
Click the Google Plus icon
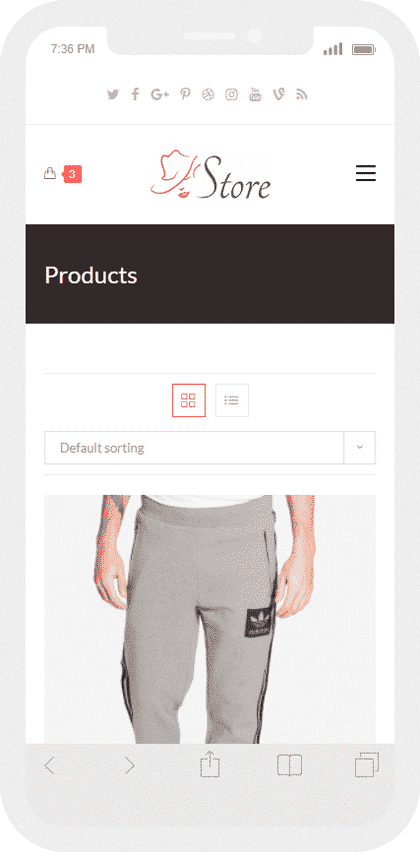(160, 95)
